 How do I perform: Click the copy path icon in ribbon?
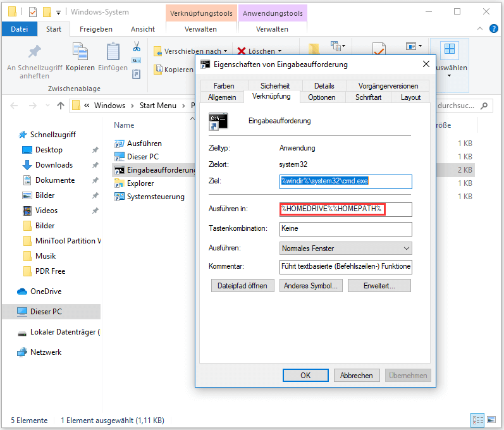(x=137, y=61)
